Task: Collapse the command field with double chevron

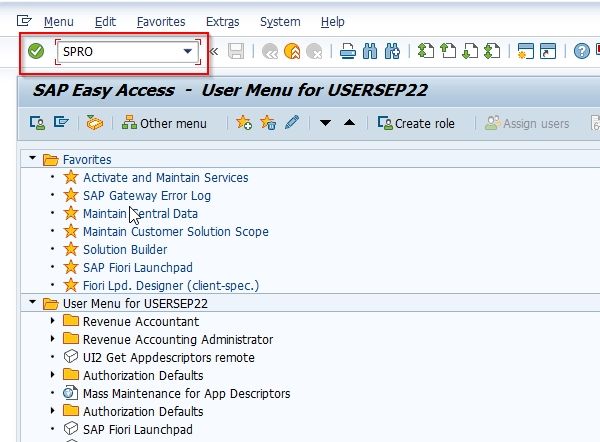Action: pos(214,51)
